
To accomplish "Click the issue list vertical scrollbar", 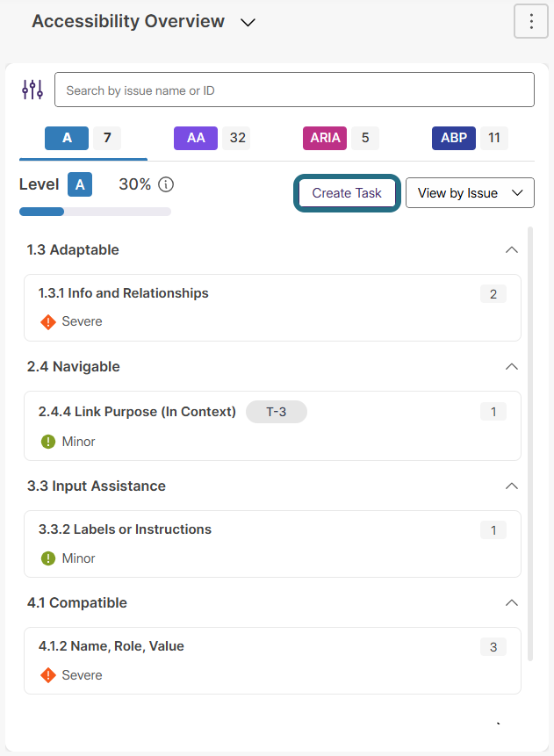I will [530, 443].
